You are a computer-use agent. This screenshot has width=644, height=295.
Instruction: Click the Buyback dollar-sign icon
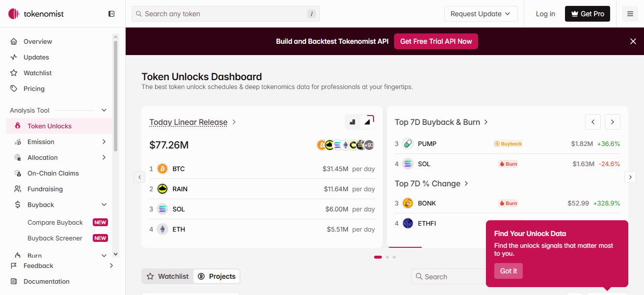tap(17, 205)
